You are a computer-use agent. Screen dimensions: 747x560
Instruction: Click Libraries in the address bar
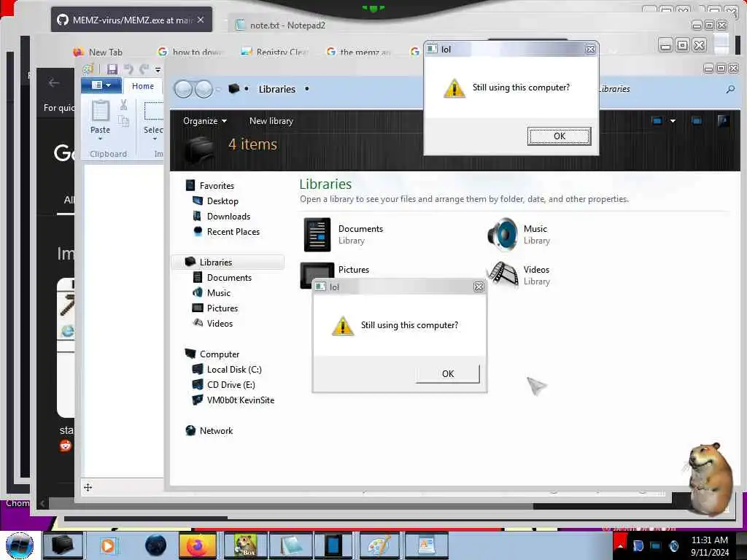point(276,89)
